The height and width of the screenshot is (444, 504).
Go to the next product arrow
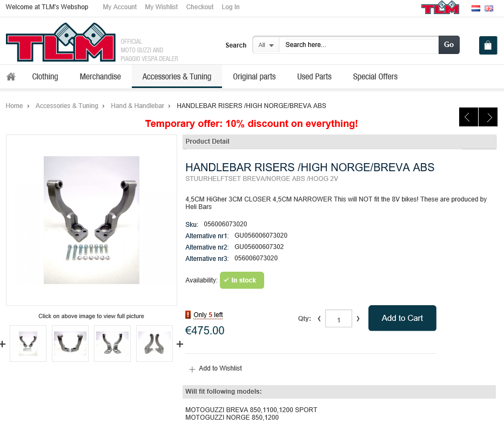(488, 117)
